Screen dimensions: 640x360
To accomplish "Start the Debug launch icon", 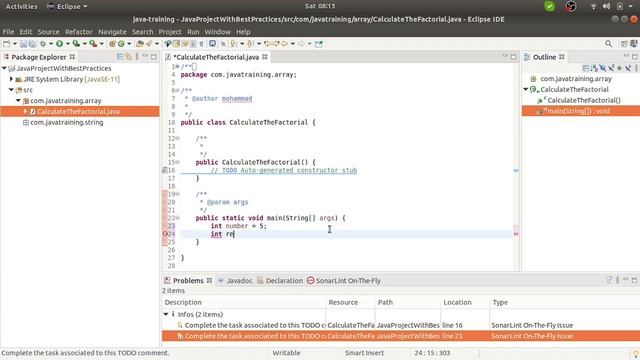I will (42, 44).
